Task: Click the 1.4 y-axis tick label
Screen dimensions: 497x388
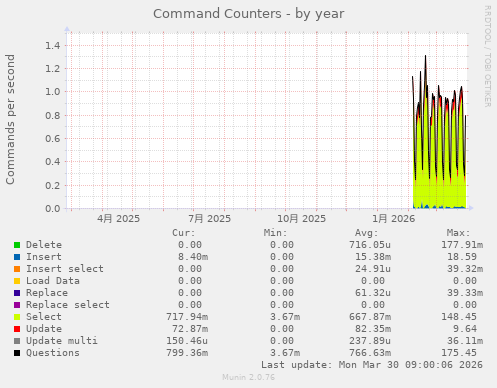Action: pos(53,45)
